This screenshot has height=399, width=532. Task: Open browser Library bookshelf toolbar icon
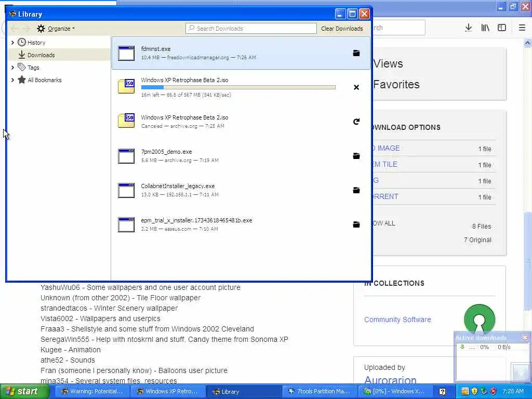click(x=485, y=28)
